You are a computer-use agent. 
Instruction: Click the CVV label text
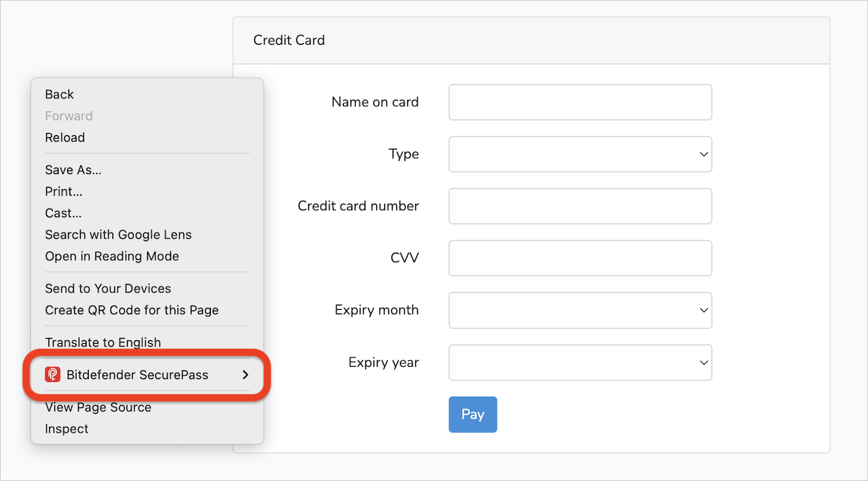404,259
